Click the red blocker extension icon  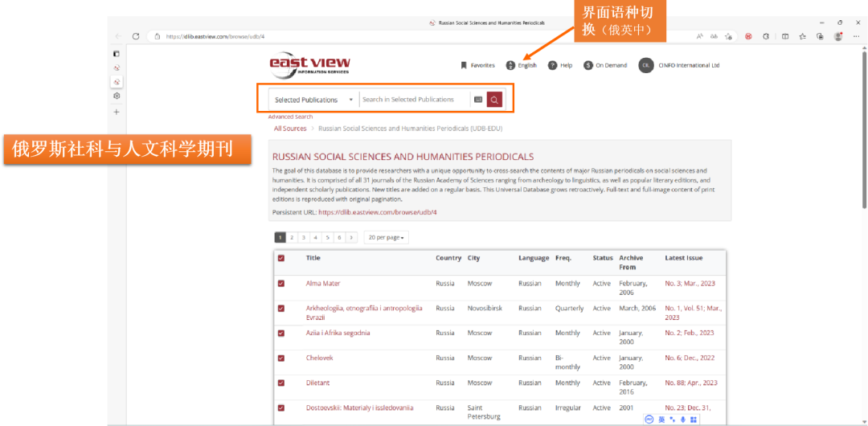(748, 36)
